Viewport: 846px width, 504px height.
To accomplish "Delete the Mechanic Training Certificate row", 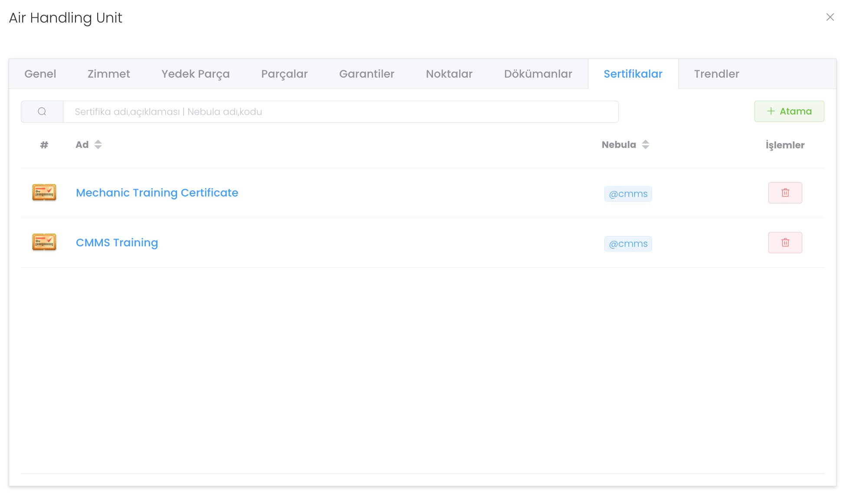I will pos(785,193).
